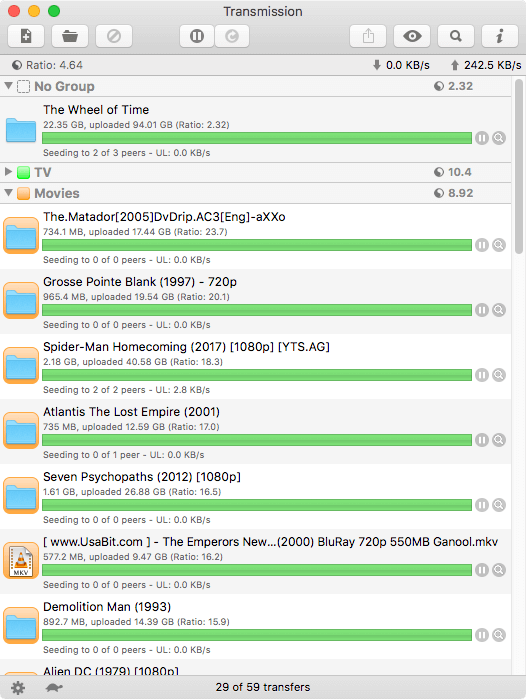Collapse the Movies group

pos(8,192)
